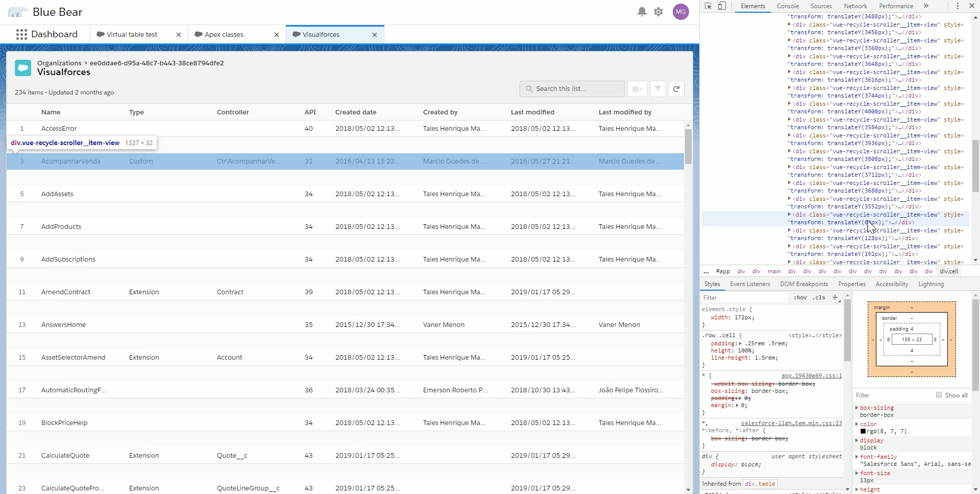Close the Virtual table test tab

(x=179, y=35)
